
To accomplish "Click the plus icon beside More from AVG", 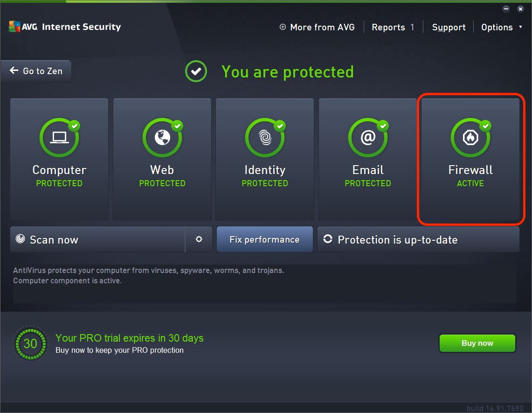I will click(283, 27).
